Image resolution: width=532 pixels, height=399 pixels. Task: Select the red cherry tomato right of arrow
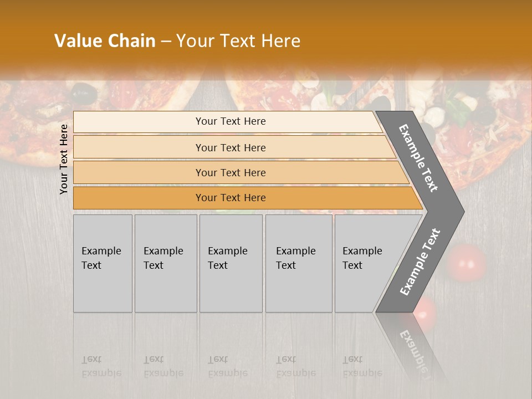click(x=467, y=262)
